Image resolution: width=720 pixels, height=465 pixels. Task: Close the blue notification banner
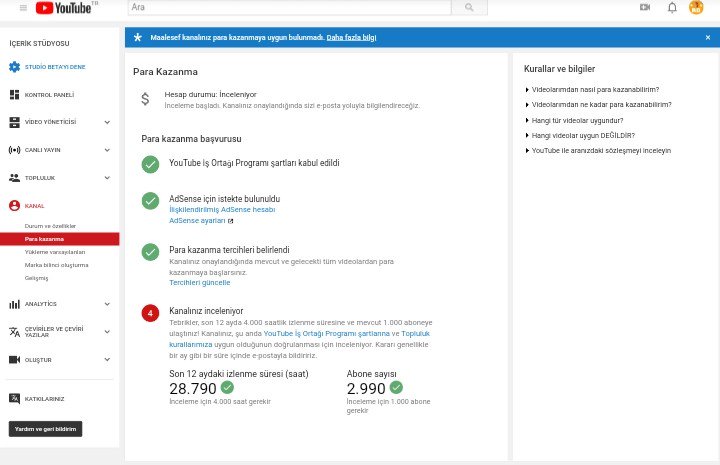(708, 38)
